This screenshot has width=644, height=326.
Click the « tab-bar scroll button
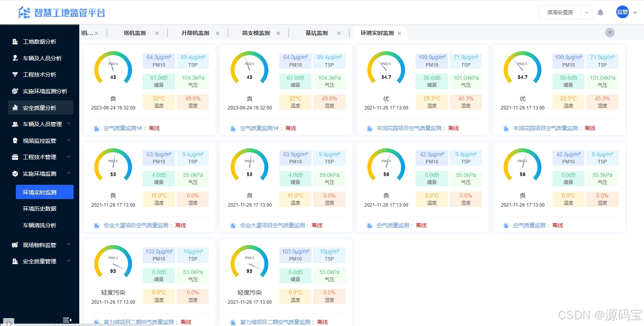tap(610, 33)
